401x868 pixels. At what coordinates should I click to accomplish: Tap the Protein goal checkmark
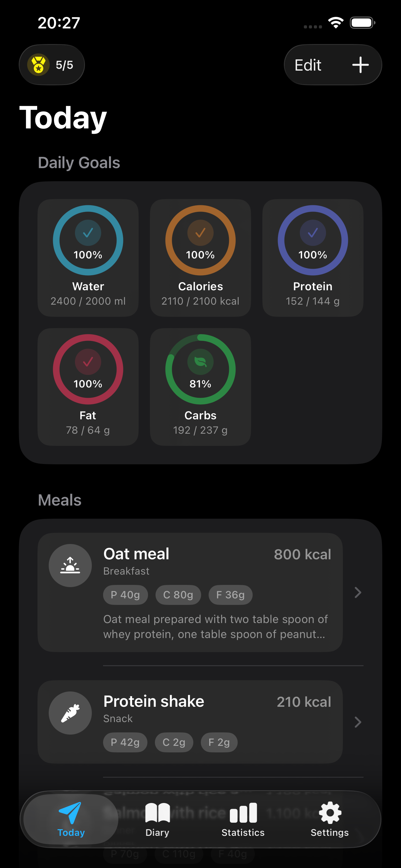coord(313,233)
